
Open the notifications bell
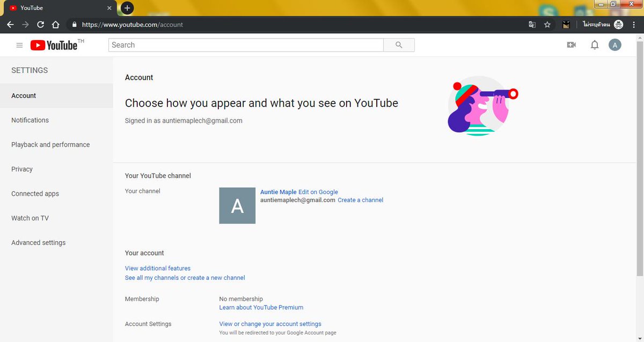tap(594, 45)
